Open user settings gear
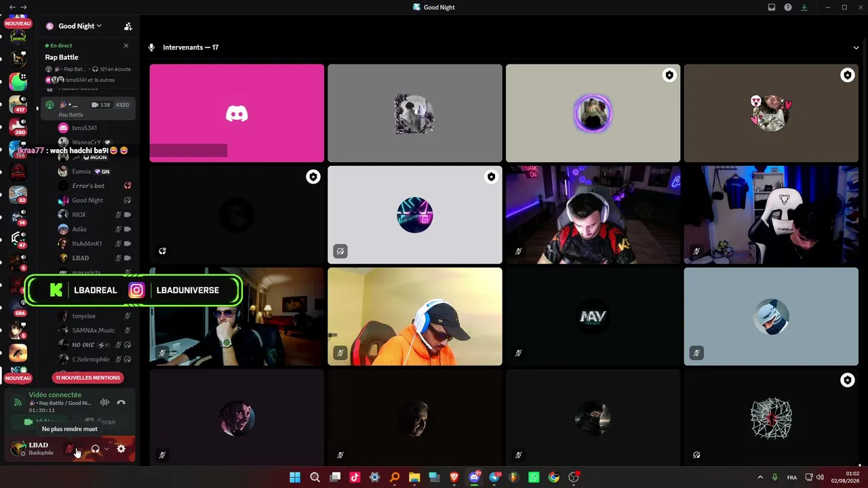Screen dimensions: 868x488 tap(121, 449)
